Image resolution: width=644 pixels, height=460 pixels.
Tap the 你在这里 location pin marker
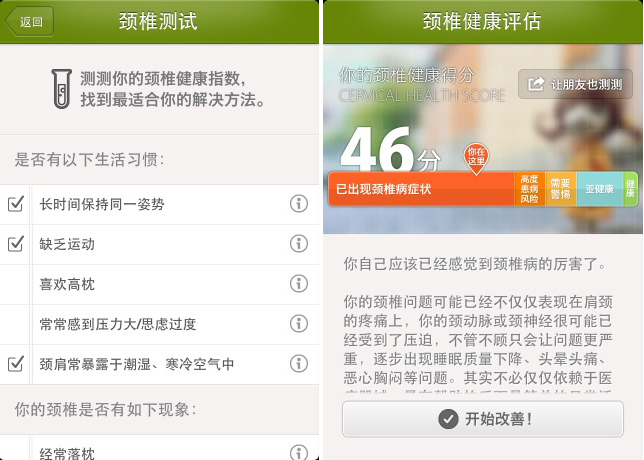(x=476, y=159)
